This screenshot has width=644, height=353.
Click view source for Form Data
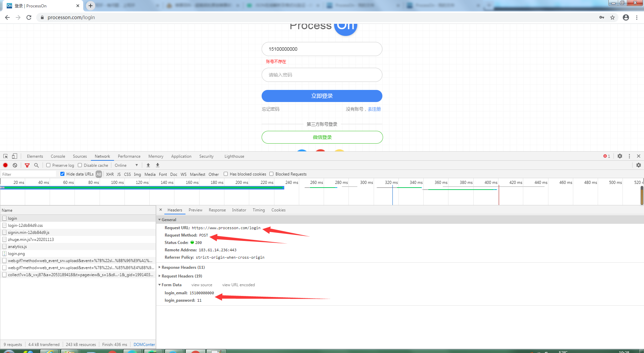(202, 285)
